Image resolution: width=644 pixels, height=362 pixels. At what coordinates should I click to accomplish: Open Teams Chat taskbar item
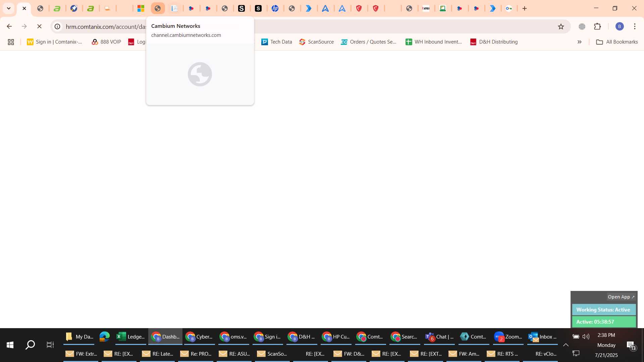(439, 337)
